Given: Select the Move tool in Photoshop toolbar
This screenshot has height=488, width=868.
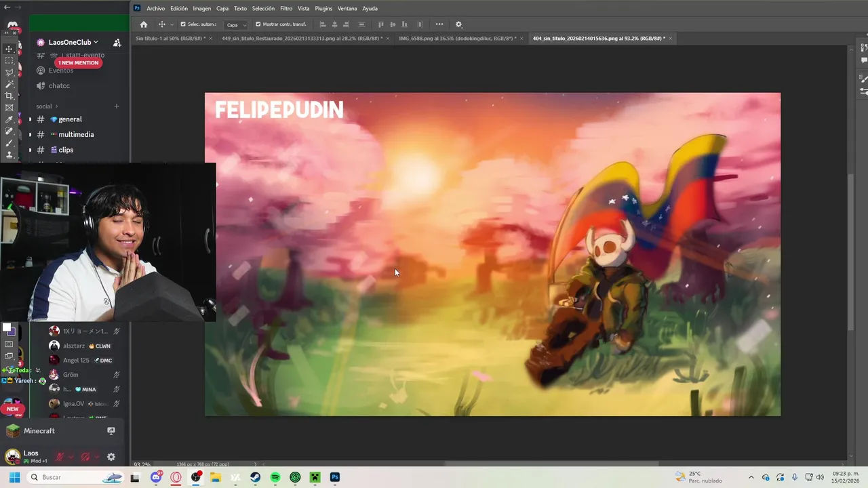Looking at the screenshot, I should point(9,49).
